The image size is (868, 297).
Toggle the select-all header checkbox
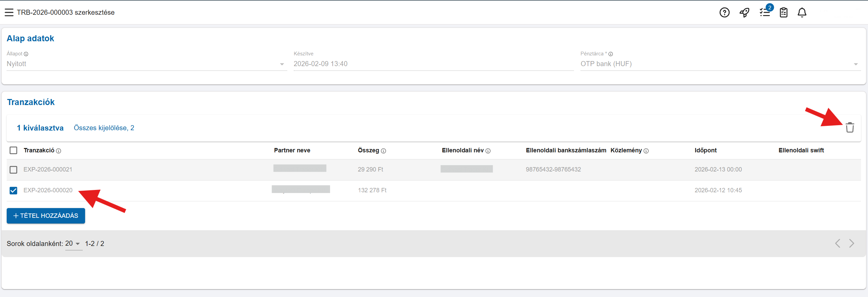(13, 150)
